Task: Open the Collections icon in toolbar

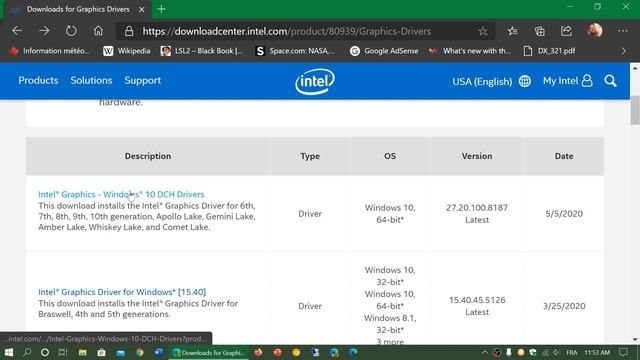Action: 540,31
